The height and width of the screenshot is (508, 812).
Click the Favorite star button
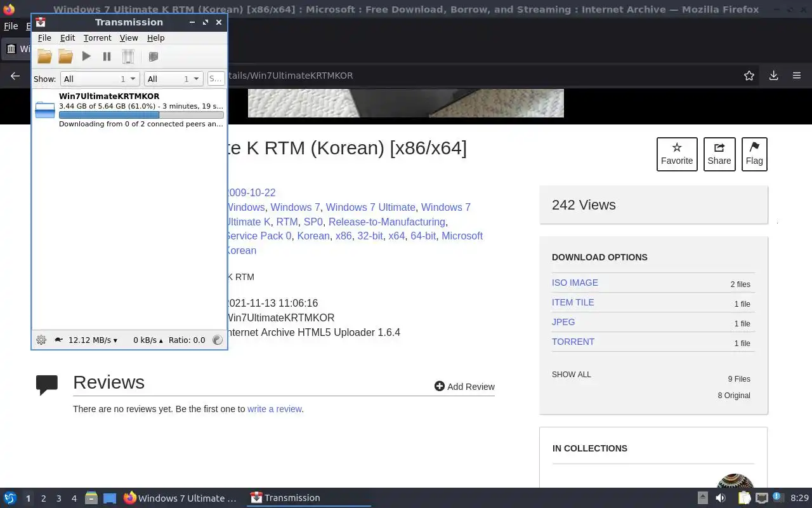pos(677,154)
